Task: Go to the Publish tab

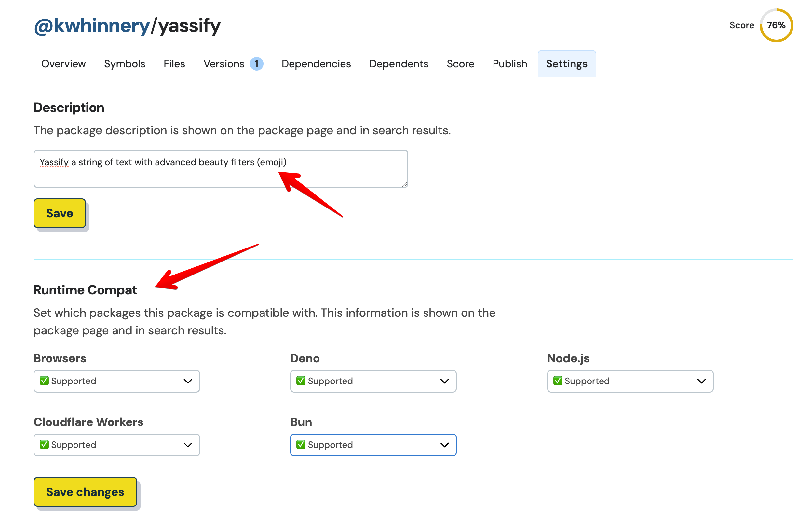Action: (509, 63)
